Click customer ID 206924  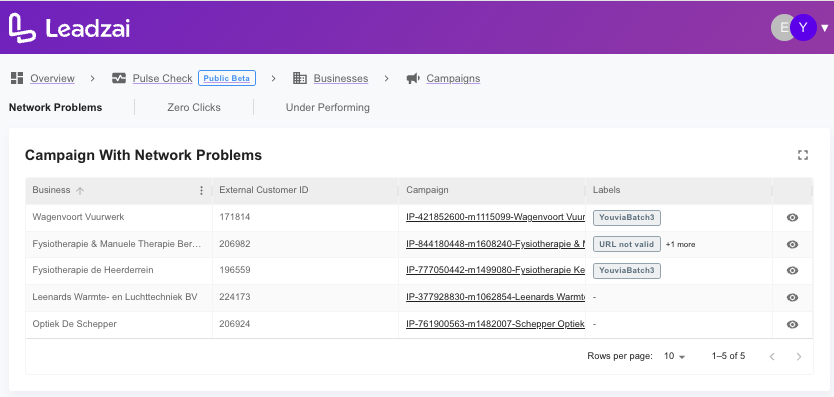[235, 324]
